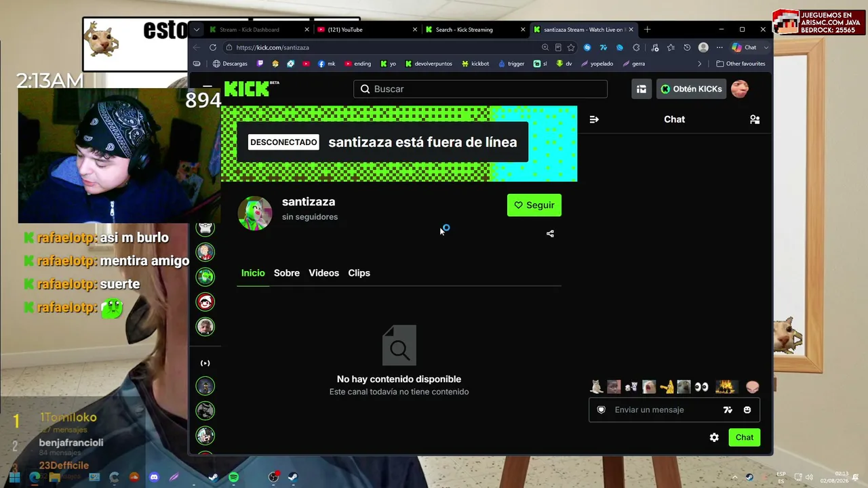Open chat settings gear
This screenshot has width=868, height=488.
click(714, 437)
